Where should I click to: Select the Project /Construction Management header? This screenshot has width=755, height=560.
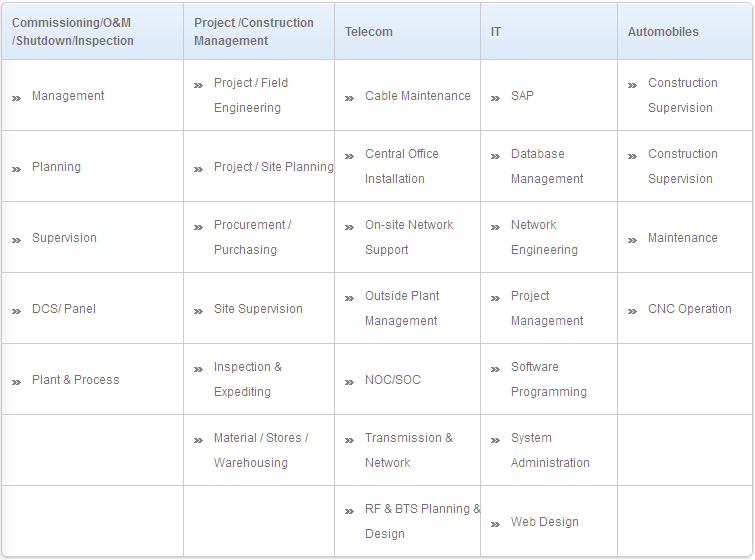254,32
